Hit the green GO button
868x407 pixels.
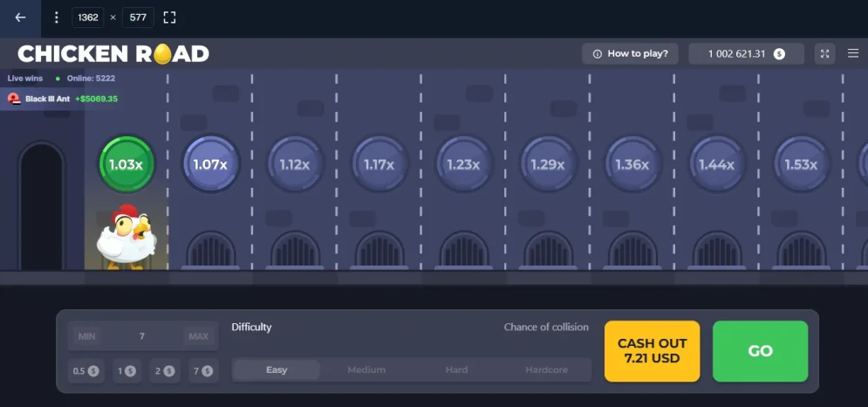point(760,351)
